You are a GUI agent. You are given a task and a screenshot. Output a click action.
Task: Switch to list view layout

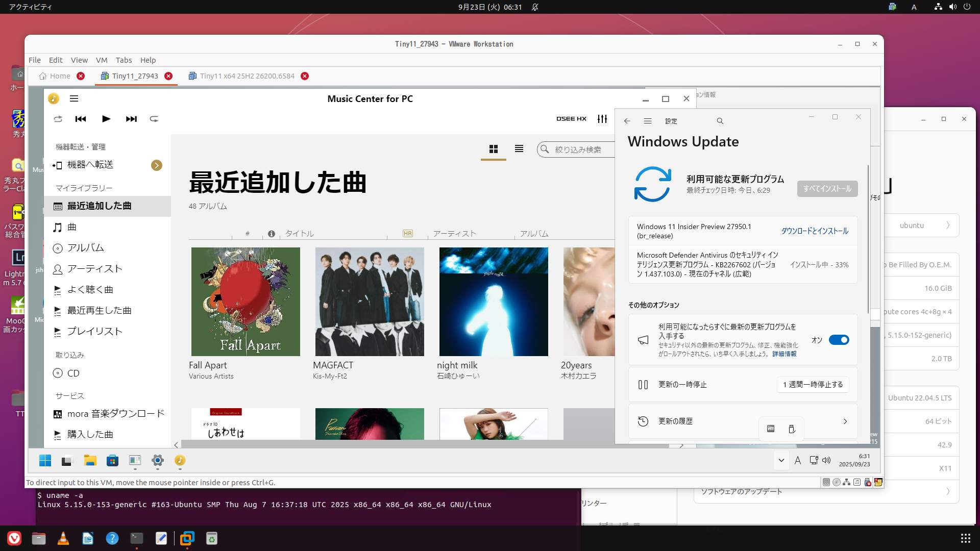tap(519, 149)
